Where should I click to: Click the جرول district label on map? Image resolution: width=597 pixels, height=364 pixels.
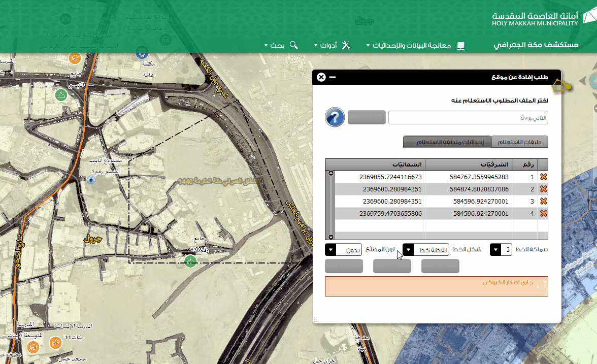(93, 239)
